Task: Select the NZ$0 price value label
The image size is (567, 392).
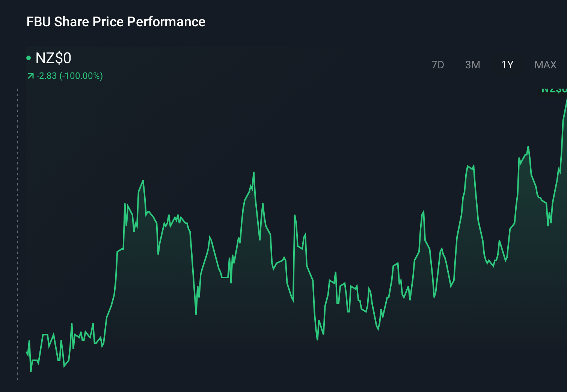Action: (54, 58)
